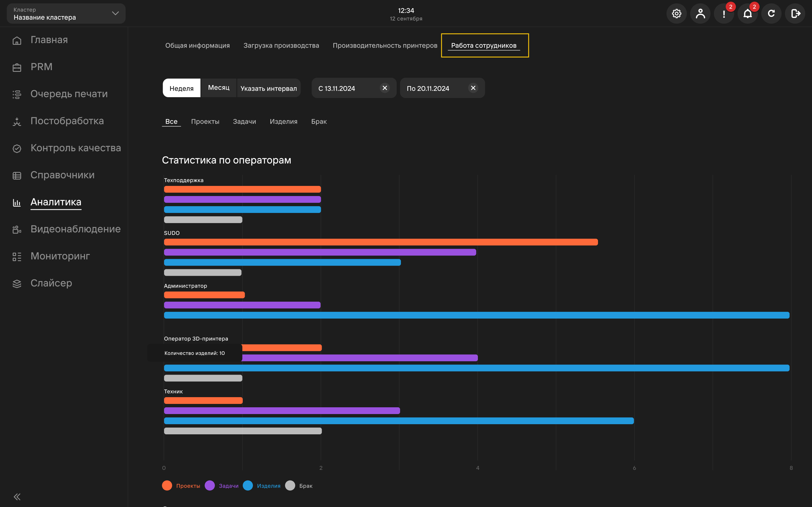Clear the start date 13.11.2024
Image resolution: width=812 pixels, height=507 pixels.
click(385, 88)
